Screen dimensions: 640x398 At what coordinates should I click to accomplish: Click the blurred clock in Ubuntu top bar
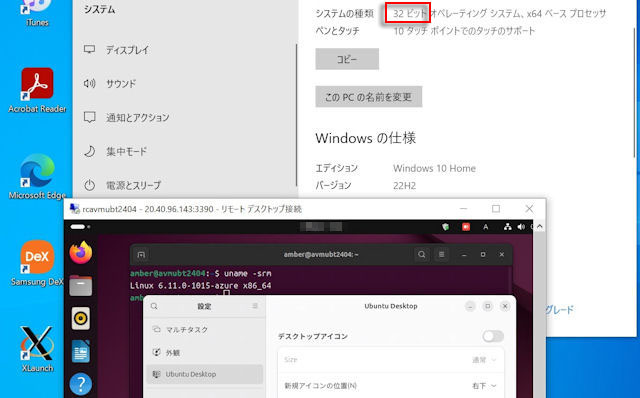pyautogui.click(x=321, y=227)
